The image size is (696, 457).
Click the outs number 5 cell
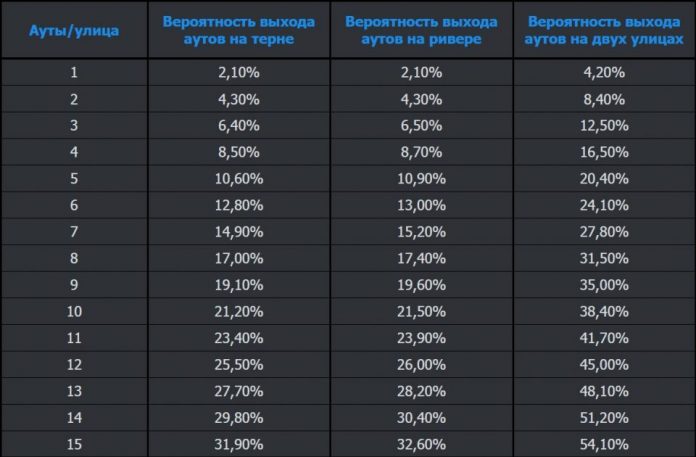tap(74, 181)
